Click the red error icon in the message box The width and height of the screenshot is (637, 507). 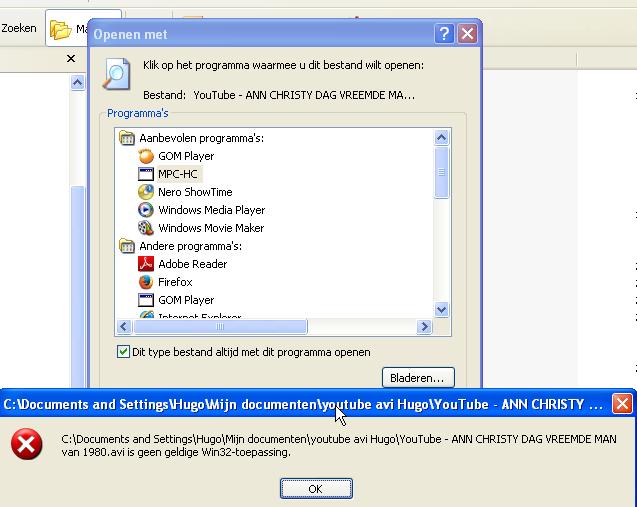26,444
